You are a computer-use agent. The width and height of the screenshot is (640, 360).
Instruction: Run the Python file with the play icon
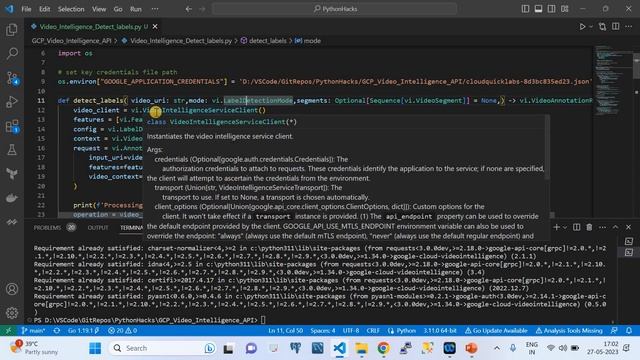(582, 27)
